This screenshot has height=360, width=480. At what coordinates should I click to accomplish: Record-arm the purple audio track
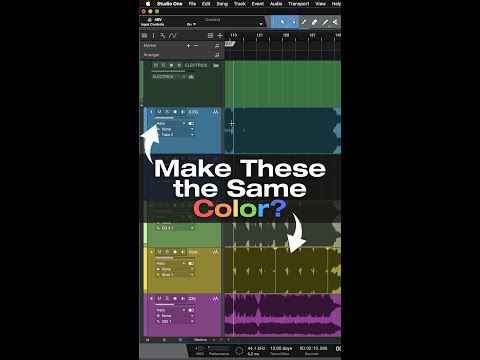175,299
